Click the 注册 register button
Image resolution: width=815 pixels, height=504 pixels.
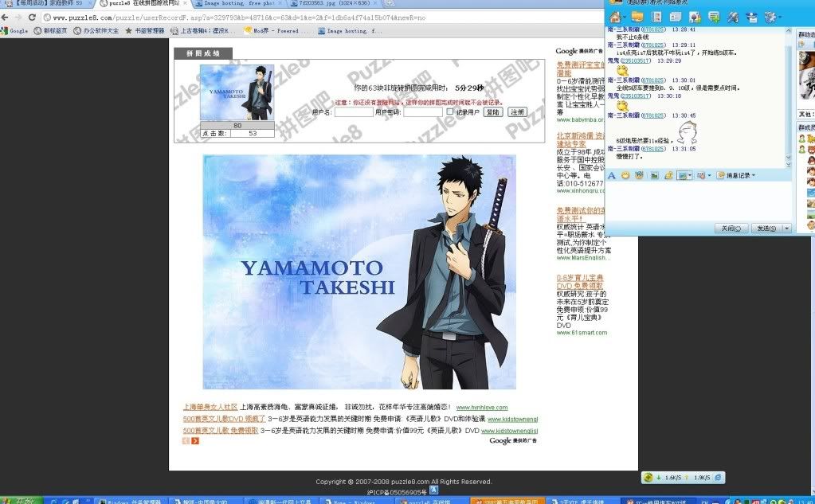tap(517, 111)
